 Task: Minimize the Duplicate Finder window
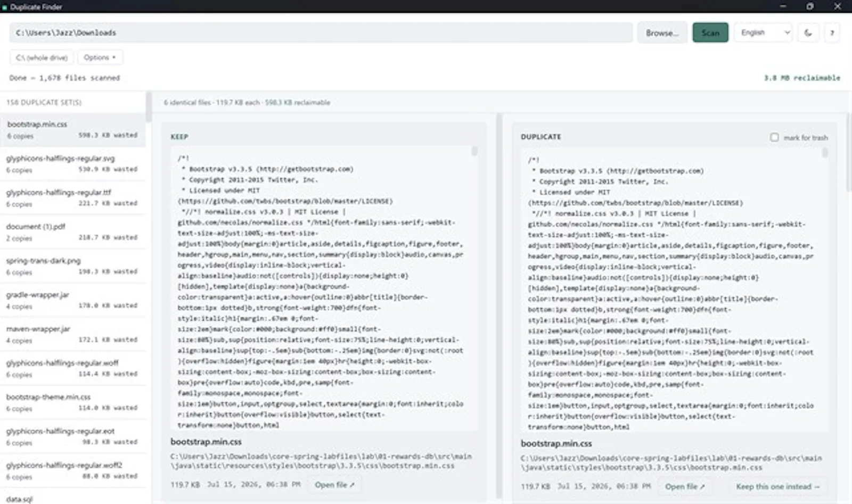(783, 6)
